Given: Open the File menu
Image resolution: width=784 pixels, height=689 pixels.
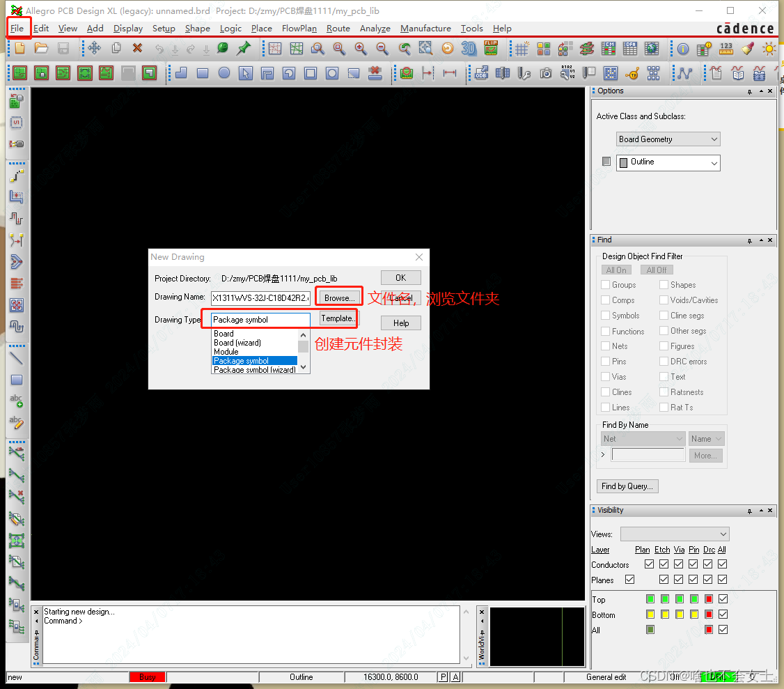Looking at the screenshot, I should tap(17, 29).
